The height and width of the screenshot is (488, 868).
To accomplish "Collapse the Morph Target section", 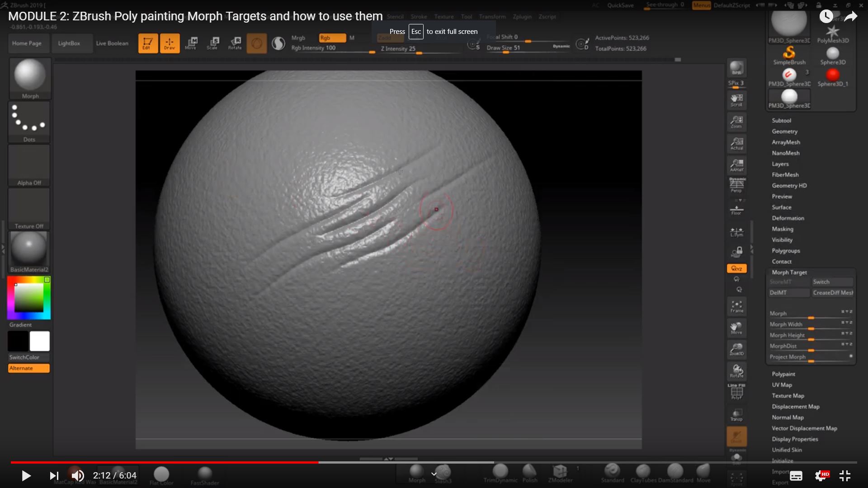I will coord(789,272).
